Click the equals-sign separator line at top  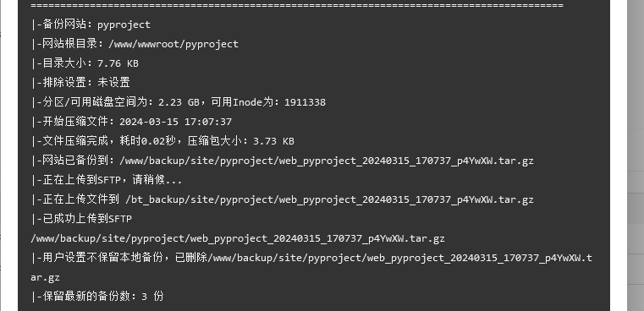tap(297, 5)
